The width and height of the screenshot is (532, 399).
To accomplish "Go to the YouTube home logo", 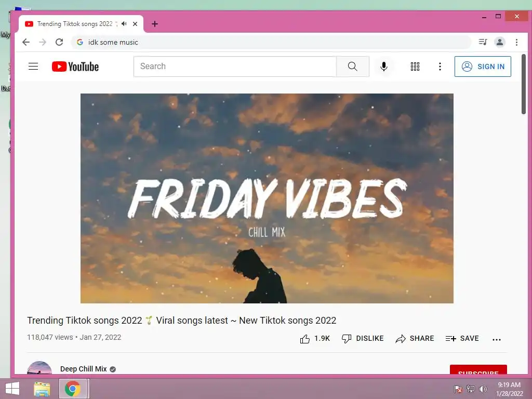I will pyautogui.click(x=75, y=66).
